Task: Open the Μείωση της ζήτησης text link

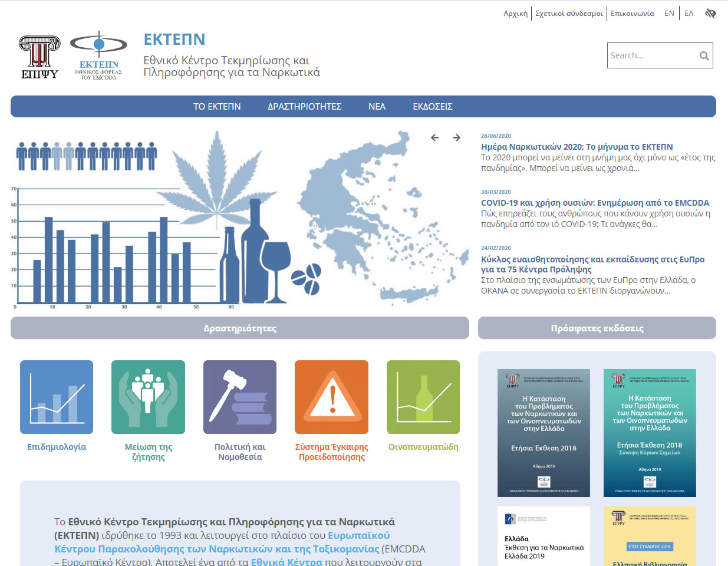Action: tap(149, 452)
